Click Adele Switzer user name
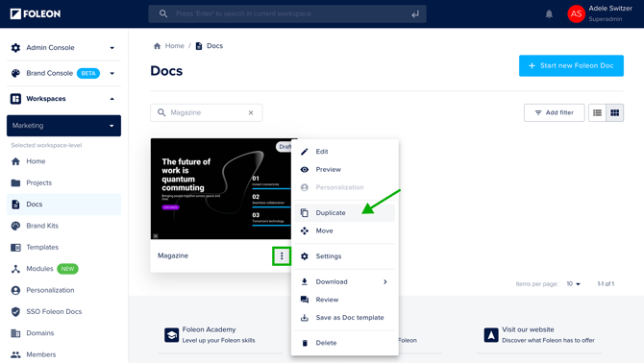Viewport: 644px width, 363px height. click(x=610, y=9)
